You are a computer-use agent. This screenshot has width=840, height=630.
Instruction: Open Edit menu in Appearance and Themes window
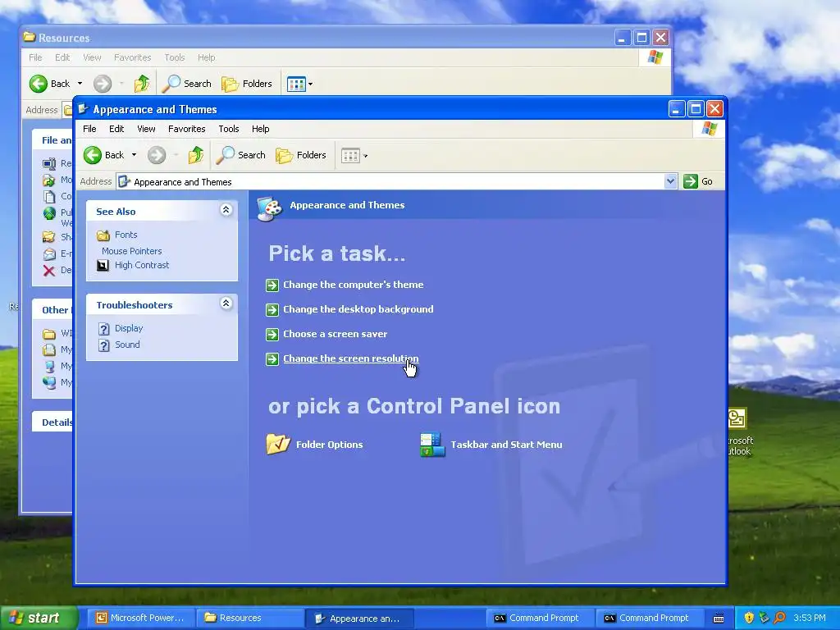(x=116, y=129)
